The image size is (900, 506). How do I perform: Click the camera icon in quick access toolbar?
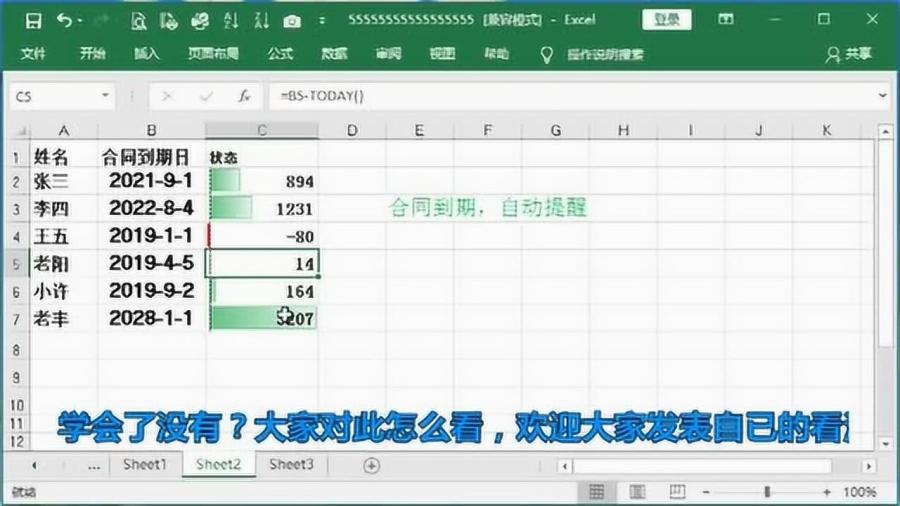[292, 22]
